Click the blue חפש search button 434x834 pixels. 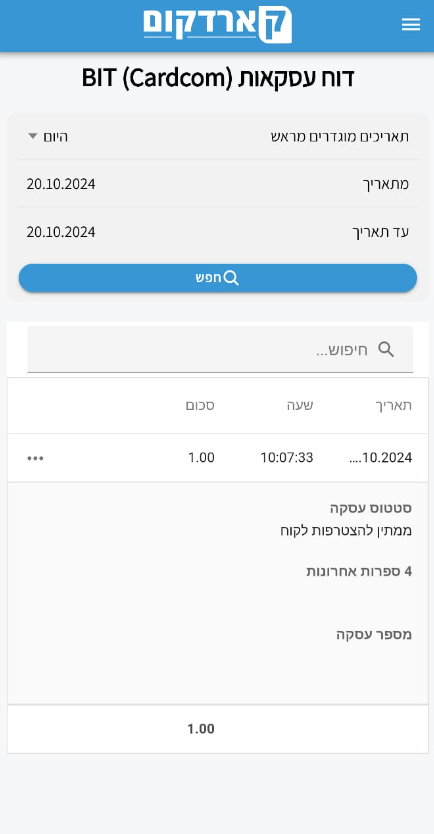pos(218,278)
